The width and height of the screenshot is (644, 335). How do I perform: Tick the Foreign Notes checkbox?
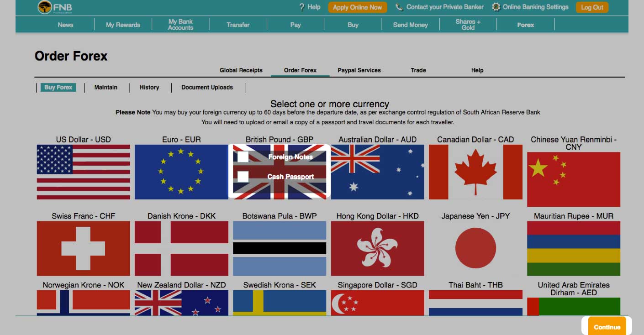point(243,157)
